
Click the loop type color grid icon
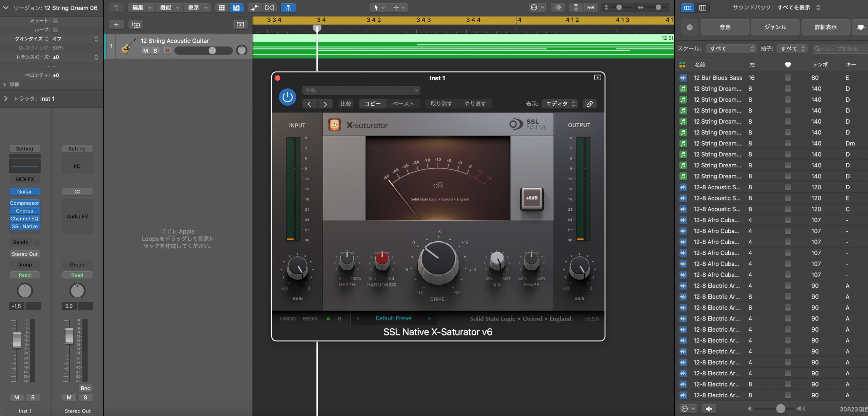tap(683, 65)
